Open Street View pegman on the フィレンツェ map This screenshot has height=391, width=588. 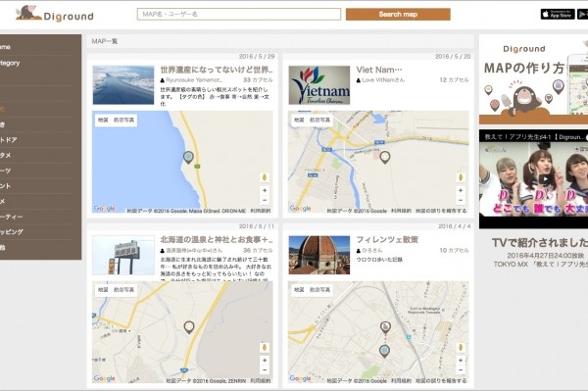tap(461, 348)
